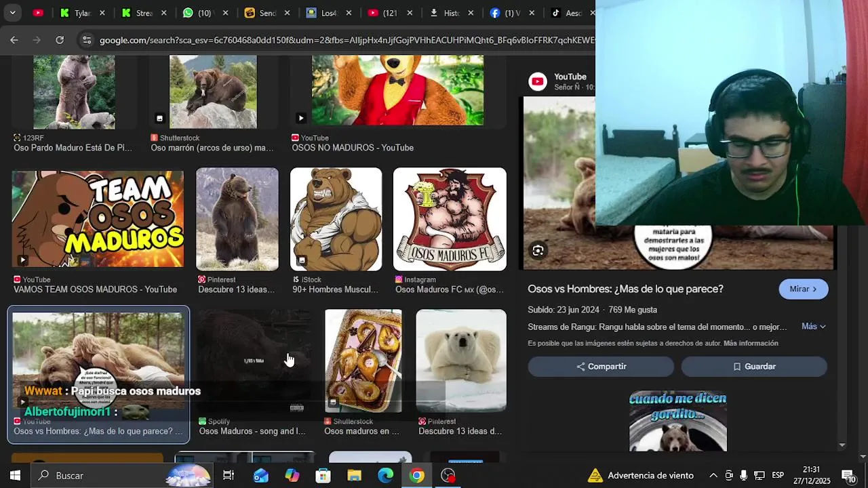Click the Advertencia de viento weather widget
This screenshot has height=488, width=868.
(641, 476)
